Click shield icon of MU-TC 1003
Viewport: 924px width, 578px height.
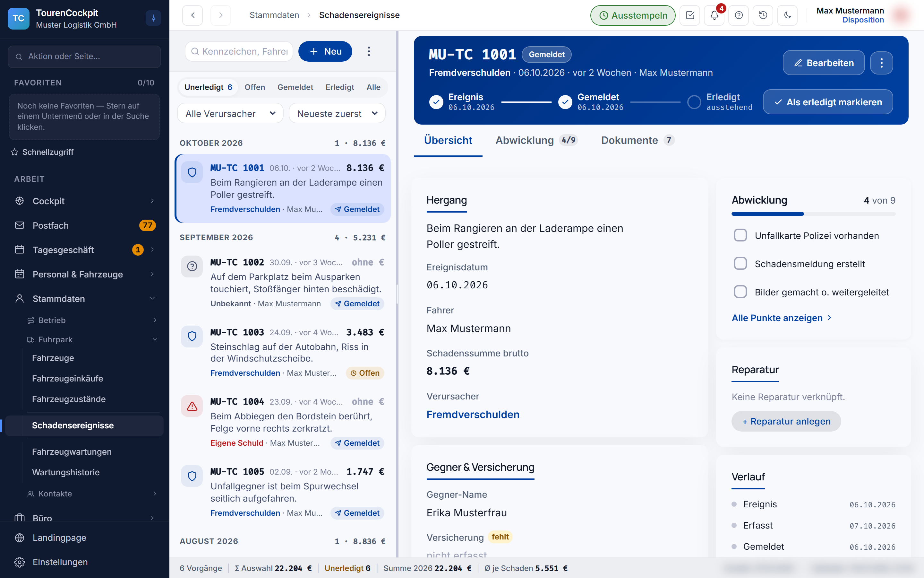(192, 337)
